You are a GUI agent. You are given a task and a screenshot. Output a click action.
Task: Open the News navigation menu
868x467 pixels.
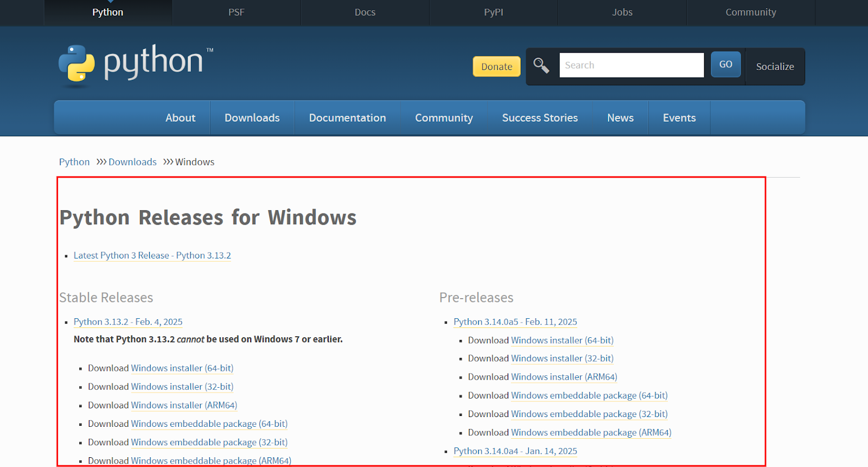point(620,118)
